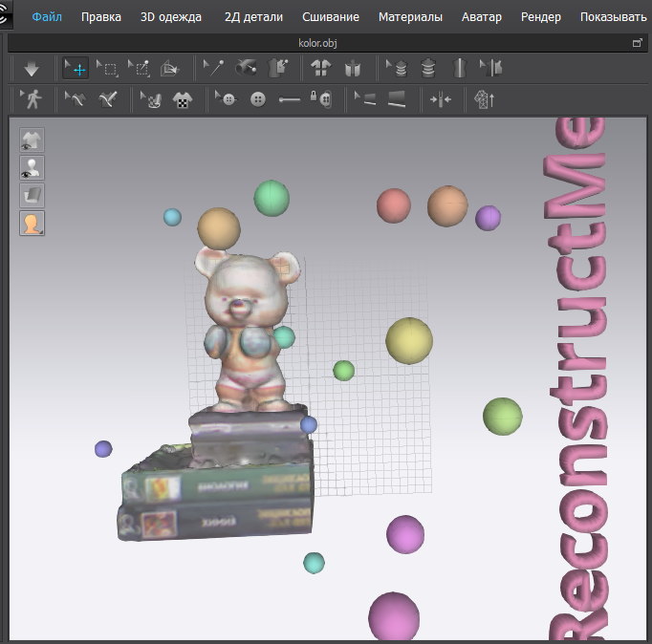Open the Материалы menu
The height and width of the screenshot is (644, 652).
tap(410, 17)
